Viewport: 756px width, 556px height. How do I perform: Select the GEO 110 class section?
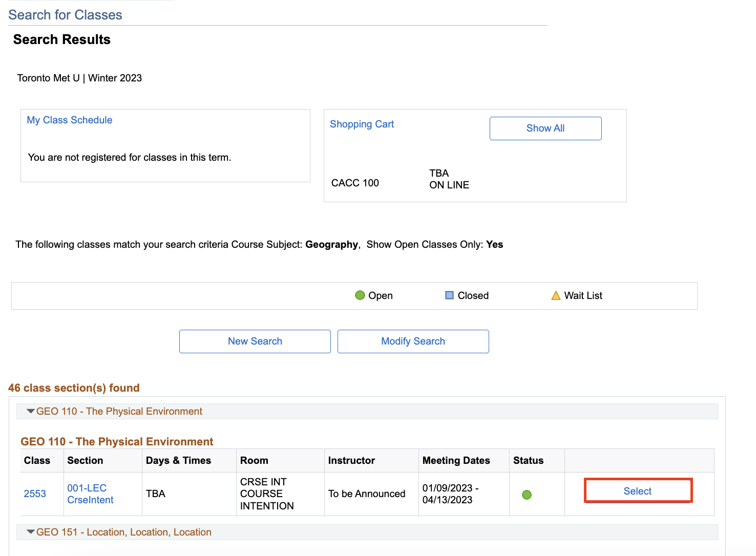[x=638, y=491]
